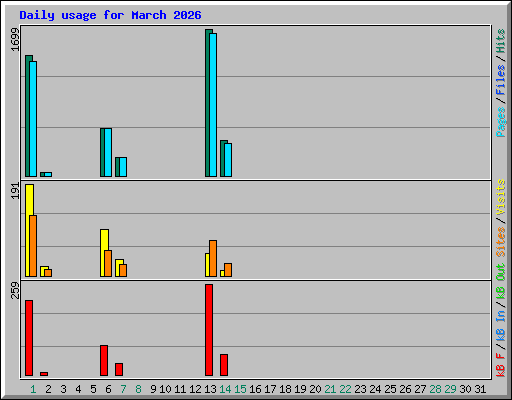This screenshot has height=400, width=512.
Task: Select the cyan pages bar for day 7
Action: tap(123, 167)
